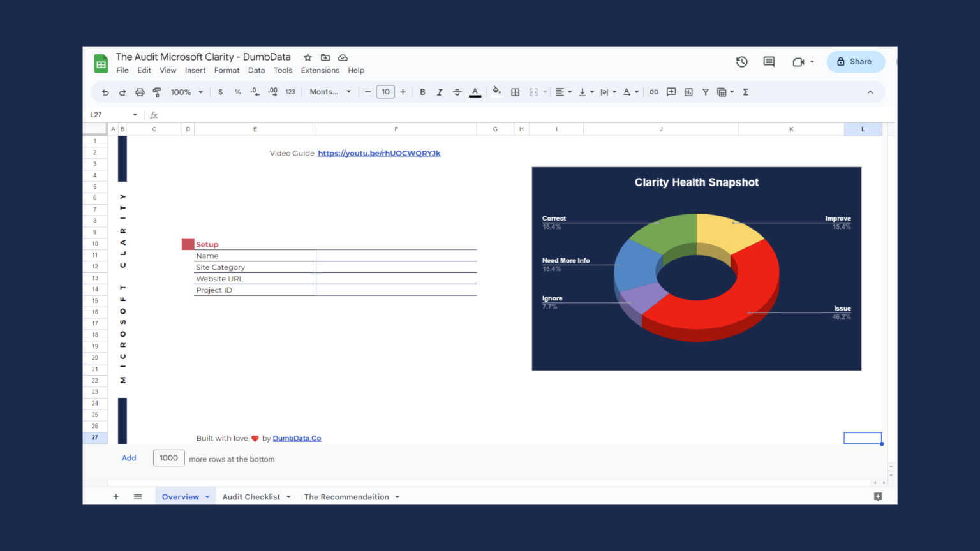Image resolution: width=980 pixels, height=551 pixels.
Task: Click the Share button
Action: pos(856,62)
